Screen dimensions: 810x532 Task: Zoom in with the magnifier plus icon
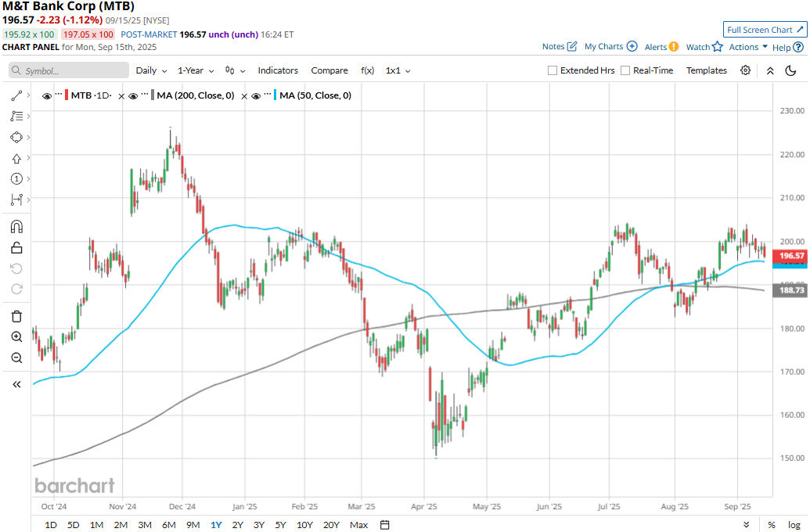16,337
